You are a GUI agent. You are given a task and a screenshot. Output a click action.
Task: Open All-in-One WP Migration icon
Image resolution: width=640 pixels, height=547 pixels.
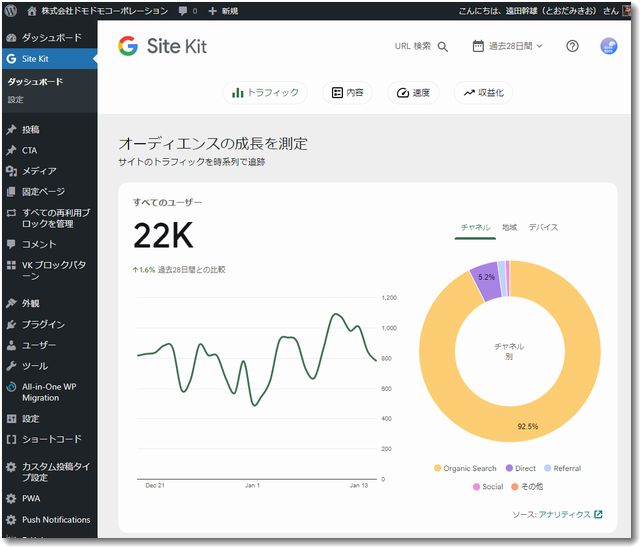point(11,387)
